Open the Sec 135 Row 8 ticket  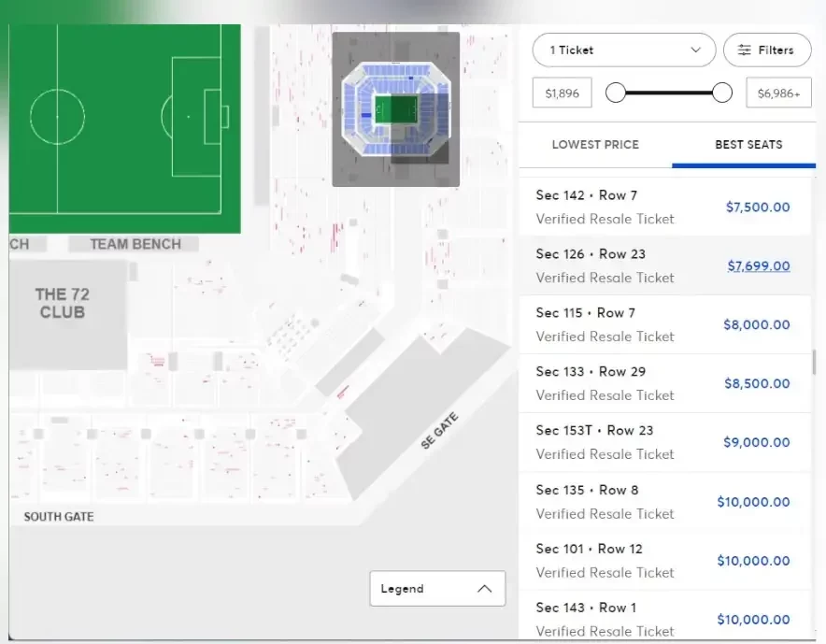click(x=663, y=501)
